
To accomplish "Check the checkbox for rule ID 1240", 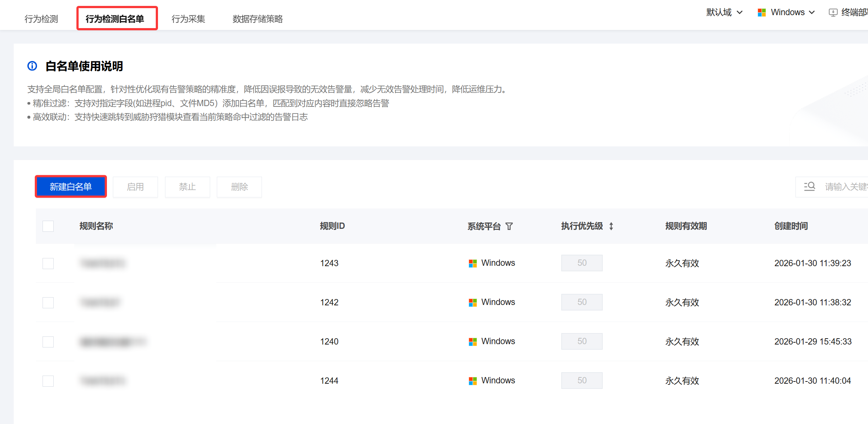I will pos(48,342).
